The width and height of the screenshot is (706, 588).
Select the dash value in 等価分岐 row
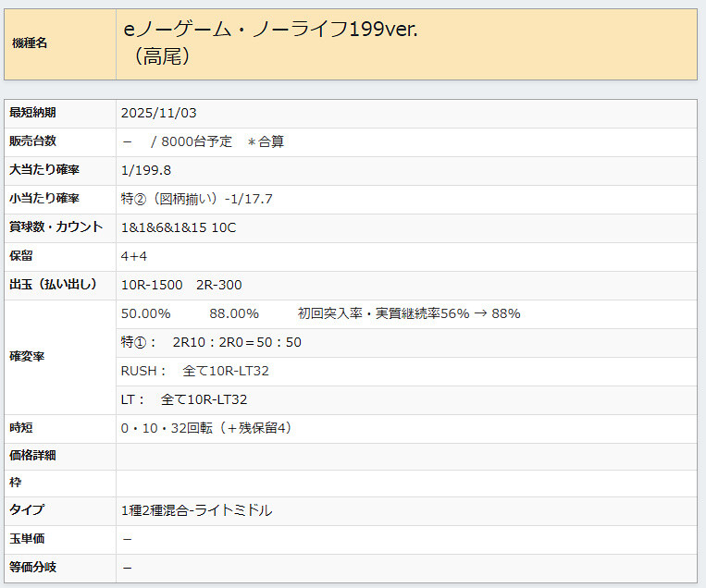pyautogui.click(x=128, y=569)
